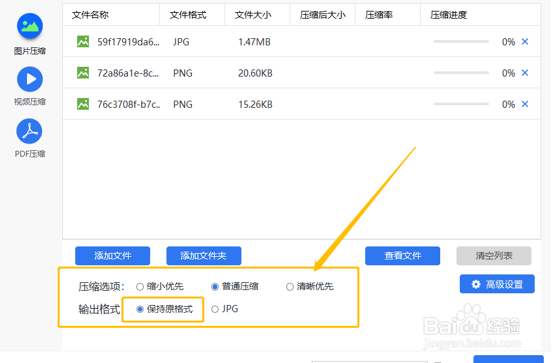Screen dimensions: 552x363
Task: Select the file name 59f17919da6...
Action: tap(128, 42)
